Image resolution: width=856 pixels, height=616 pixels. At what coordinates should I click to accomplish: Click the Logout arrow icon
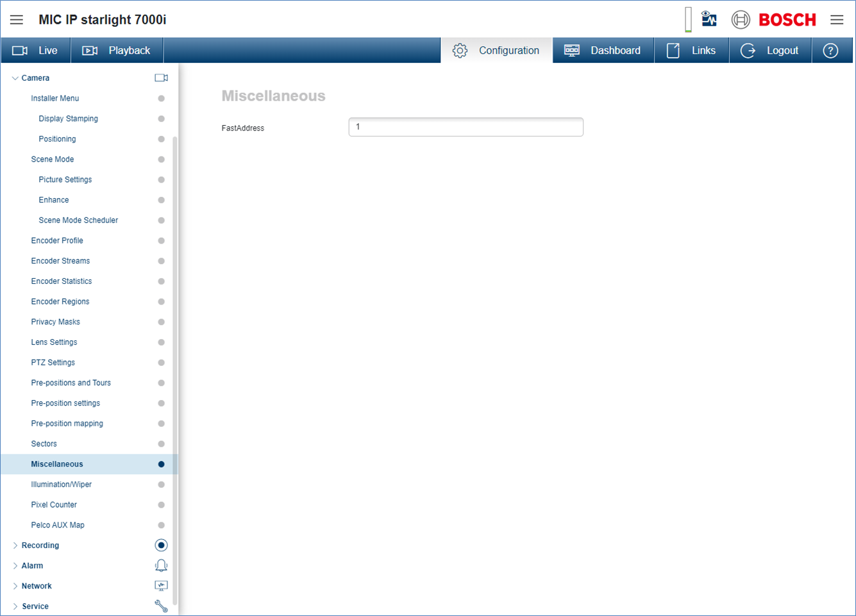tap(748, 51)
